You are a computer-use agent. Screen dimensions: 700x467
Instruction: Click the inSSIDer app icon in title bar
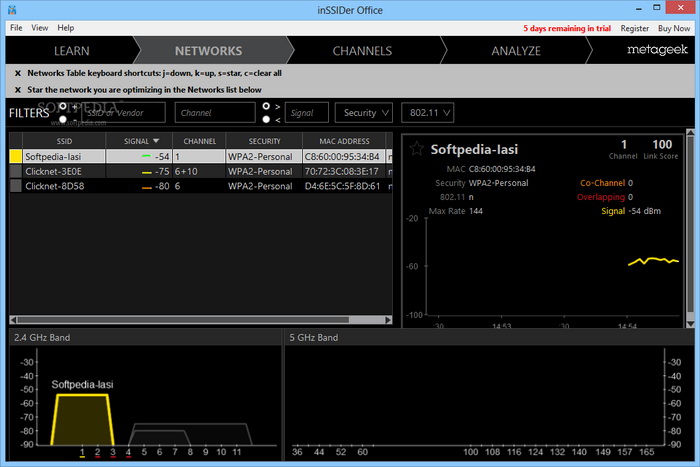coord(12,10)
